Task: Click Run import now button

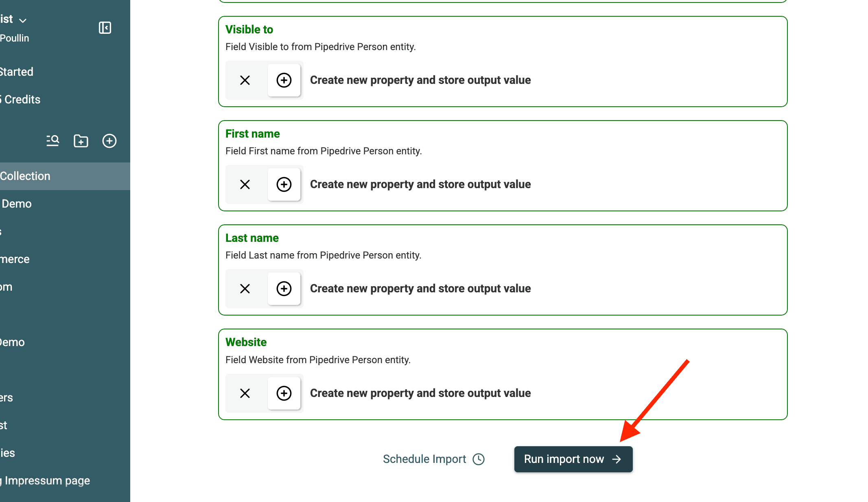Action: (x=573, y=459)
